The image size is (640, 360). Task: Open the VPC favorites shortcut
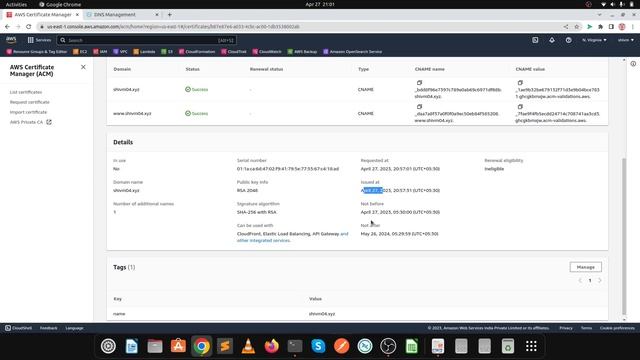pos(120,52)
